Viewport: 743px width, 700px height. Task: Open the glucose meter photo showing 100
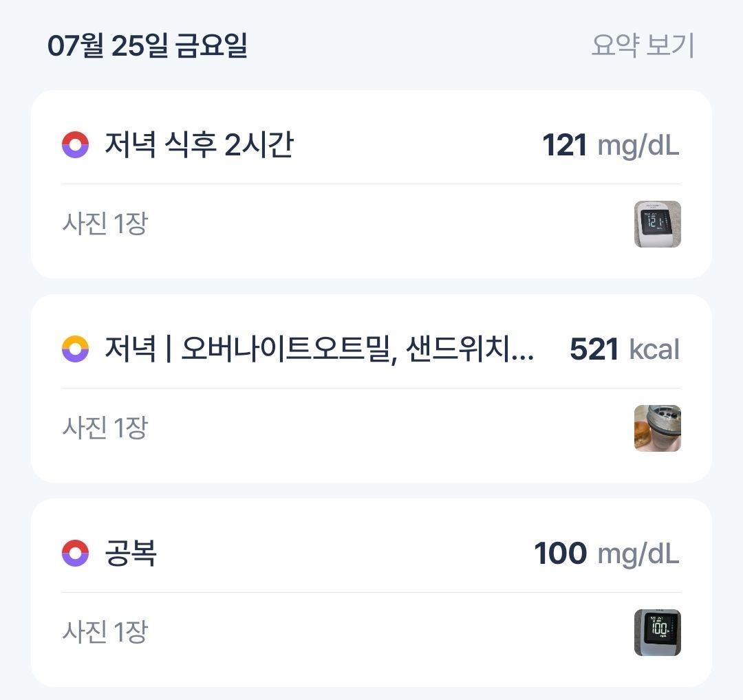(657, 633)
